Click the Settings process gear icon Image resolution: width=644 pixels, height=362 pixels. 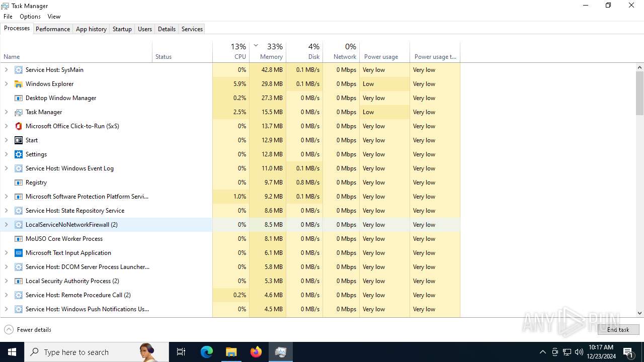[x=19, y=154]
